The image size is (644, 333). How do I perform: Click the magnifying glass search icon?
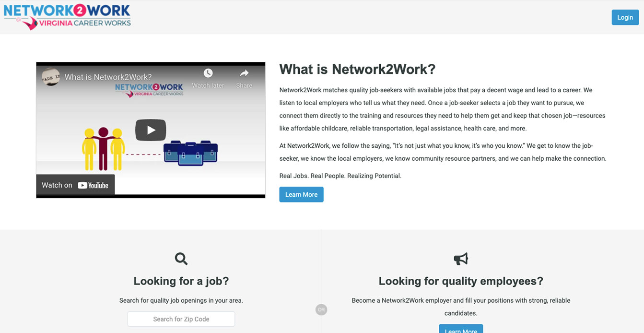click(181, 259)
